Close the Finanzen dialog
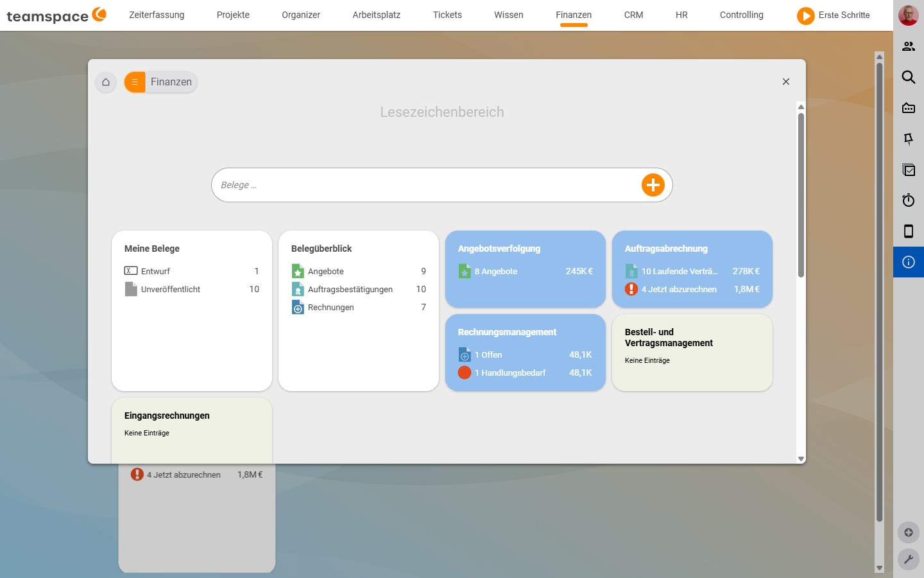The height and width of the screenshot is (578, 924). pos(786,82)
